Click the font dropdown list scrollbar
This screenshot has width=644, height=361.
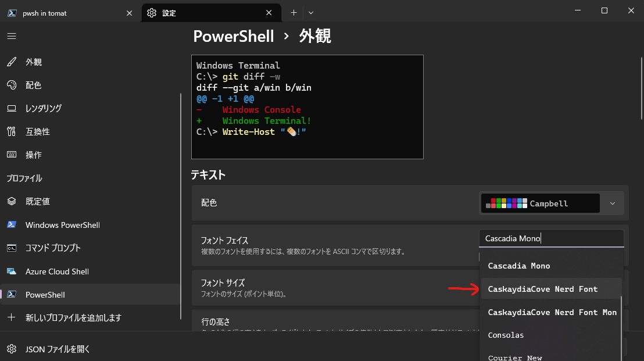[x=621, y=328]
